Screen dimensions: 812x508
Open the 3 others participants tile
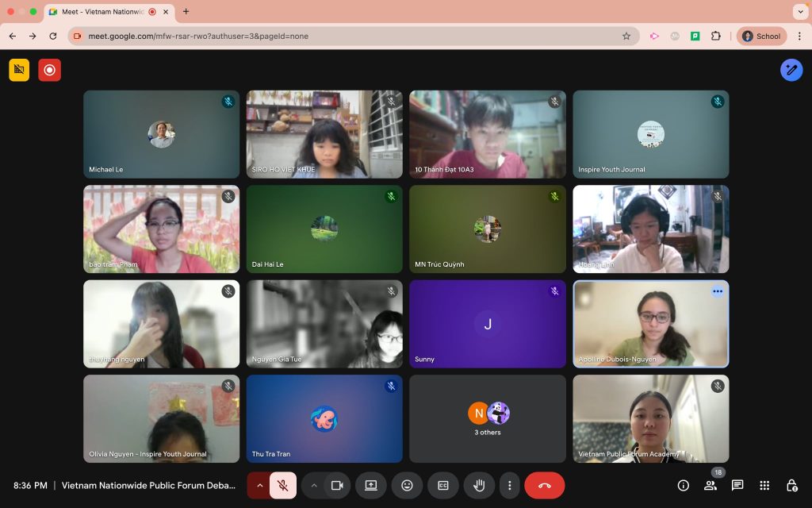pyautogui.click(x=488, y=418)
